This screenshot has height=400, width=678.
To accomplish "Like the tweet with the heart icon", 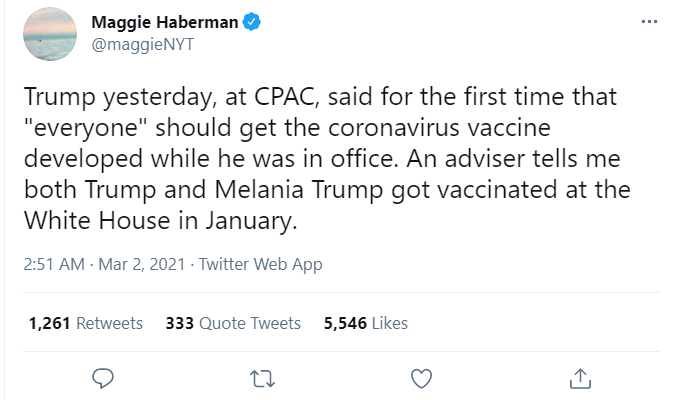I will pos(422,378).
